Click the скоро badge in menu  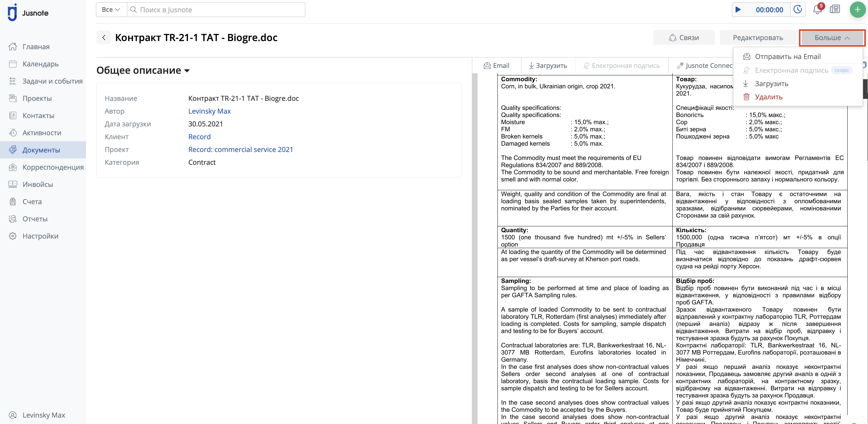coord(841,70)
